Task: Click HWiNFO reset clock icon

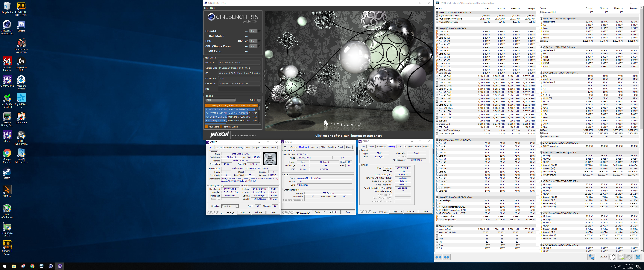Action: 612,257
